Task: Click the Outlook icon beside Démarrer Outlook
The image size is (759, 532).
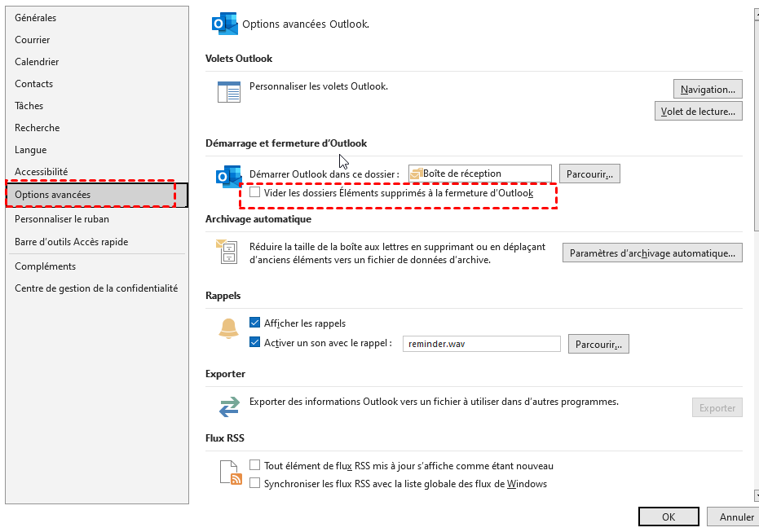Action: [x=228, y=177]
